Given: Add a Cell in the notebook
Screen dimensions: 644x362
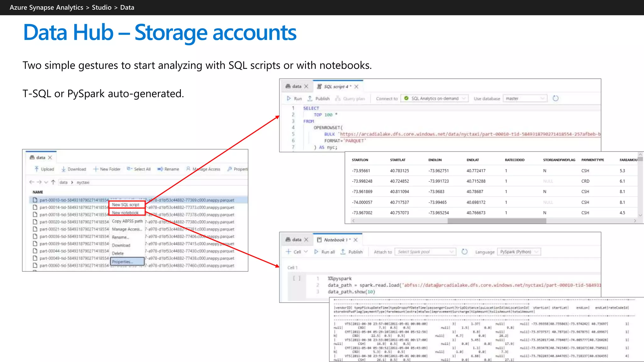Looking at the screenshot, I should (293, 252).
